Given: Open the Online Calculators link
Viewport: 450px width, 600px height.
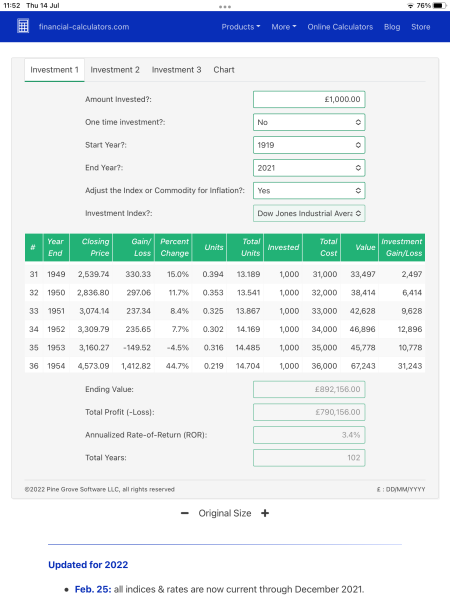Looking at the screenshot, I should (x=340, y=27).
